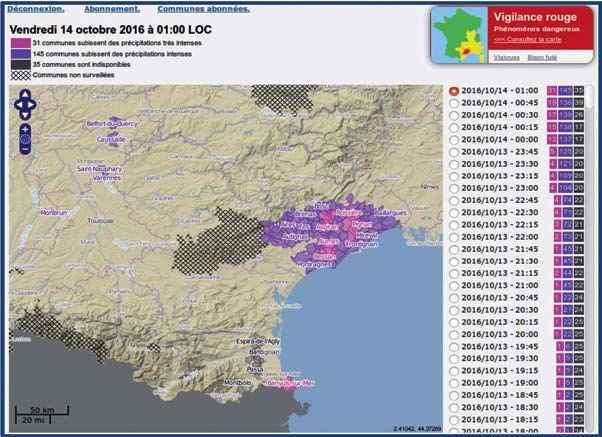Image resolution: width=602 pixels, height=437 pixels.
Task: Pan the map north with up arrow
Action: (x=25, y=95)
